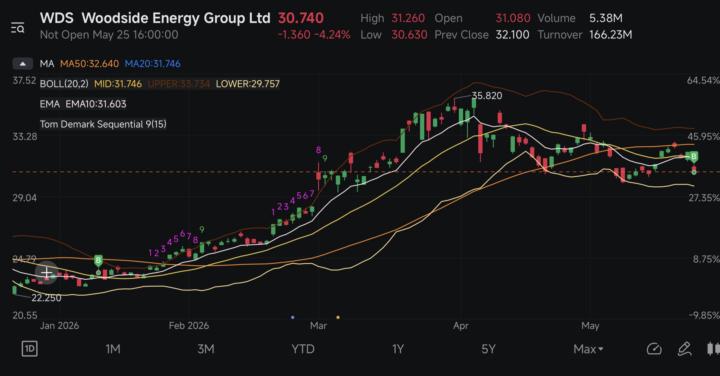Click the Open 31.080 value

click(513, 18)
